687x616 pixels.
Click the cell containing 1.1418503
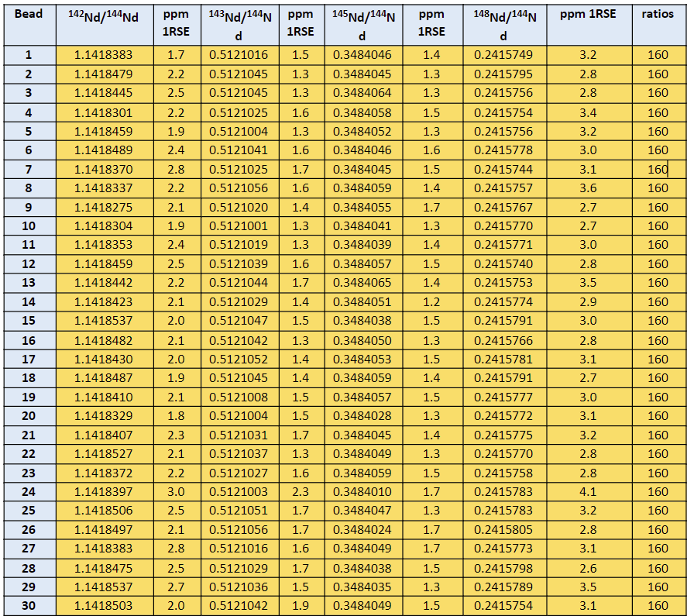105,605
